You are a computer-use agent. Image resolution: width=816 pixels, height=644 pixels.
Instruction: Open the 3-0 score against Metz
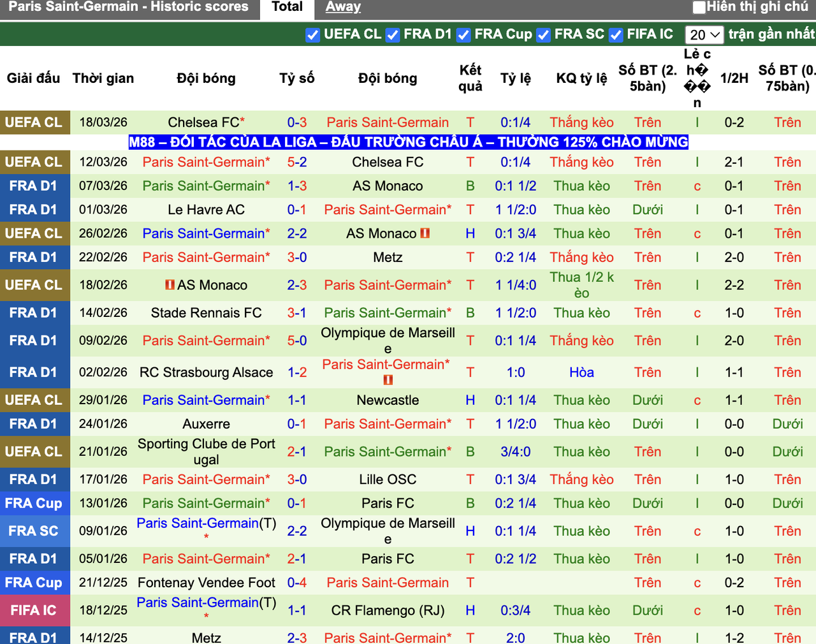pyautogui.click(x=297, y=257)
